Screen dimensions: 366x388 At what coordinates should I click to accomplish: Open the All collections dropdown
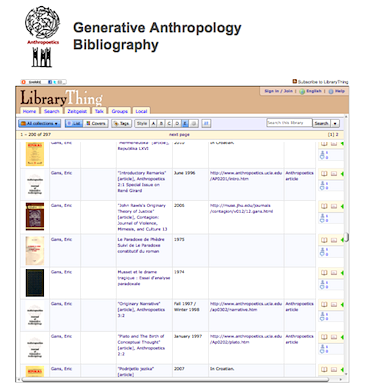tap(39, 123)
